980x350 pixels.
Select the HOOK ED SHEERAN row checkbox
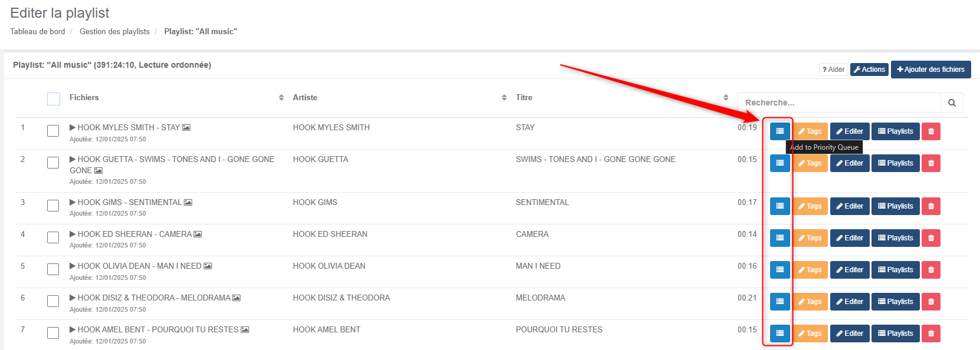click(x=53, y=237)
